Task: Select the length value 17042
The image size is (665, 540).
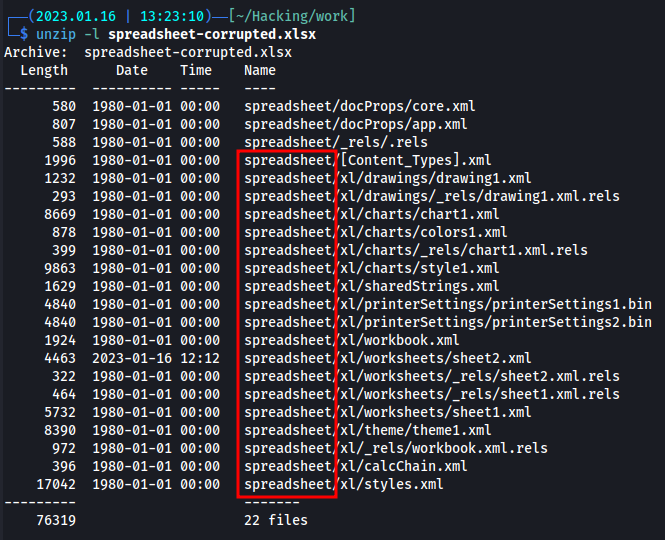Action: (x=56, y=484)
